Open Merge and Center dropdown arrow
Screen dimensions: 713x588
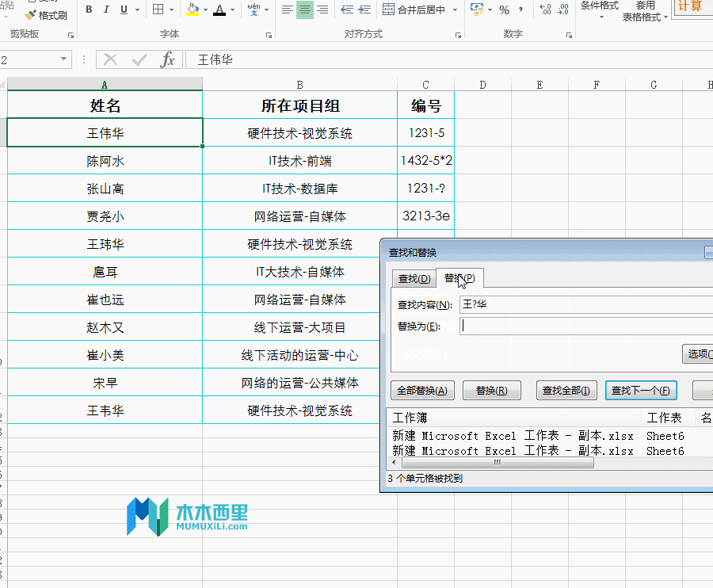455,10
